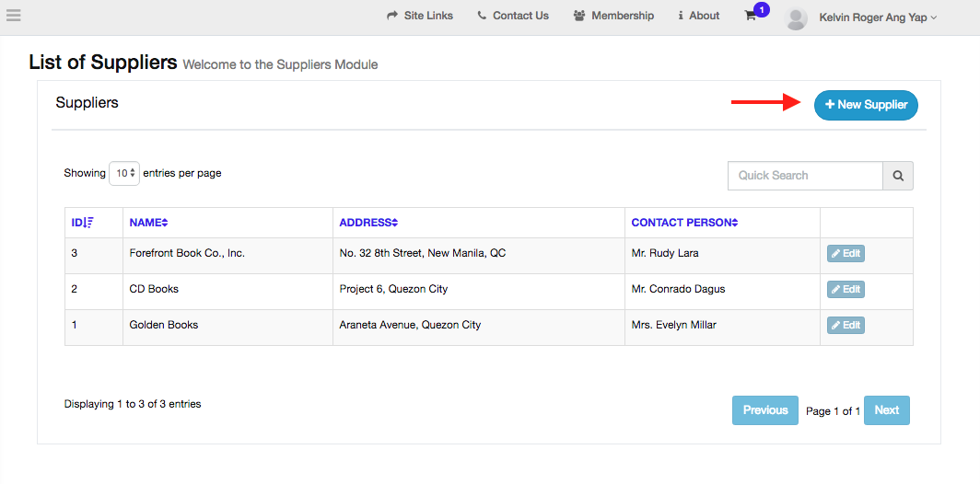980x484 pixels.
Task: Focus the Quick Search input field
Action: (x=805, y=176)
